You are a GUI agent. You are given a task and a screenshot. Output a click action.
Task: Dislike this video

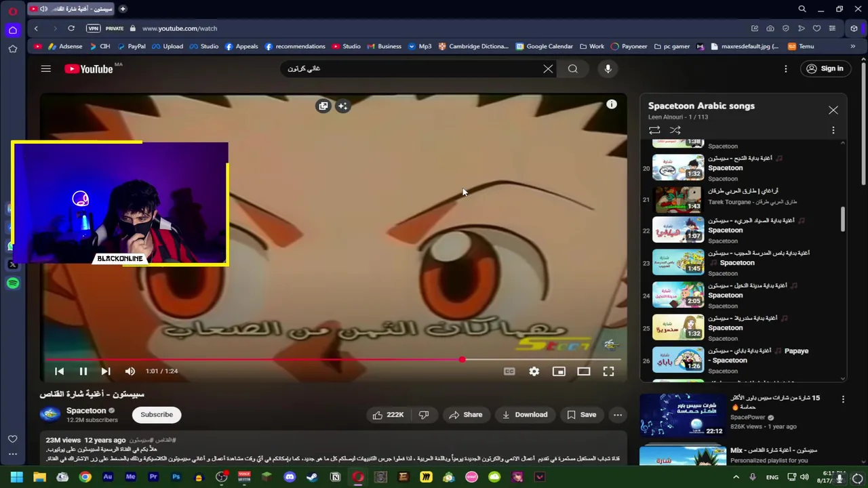(424, 415)
